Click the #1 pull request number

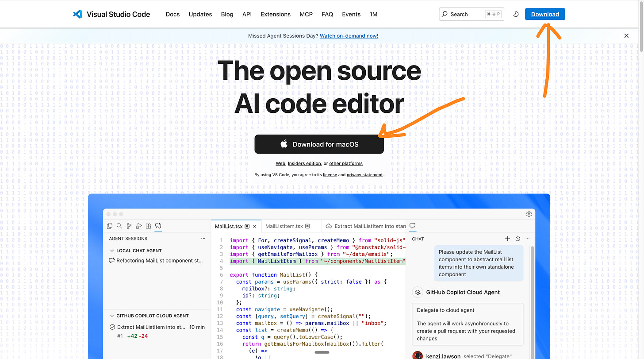[120, 336]
